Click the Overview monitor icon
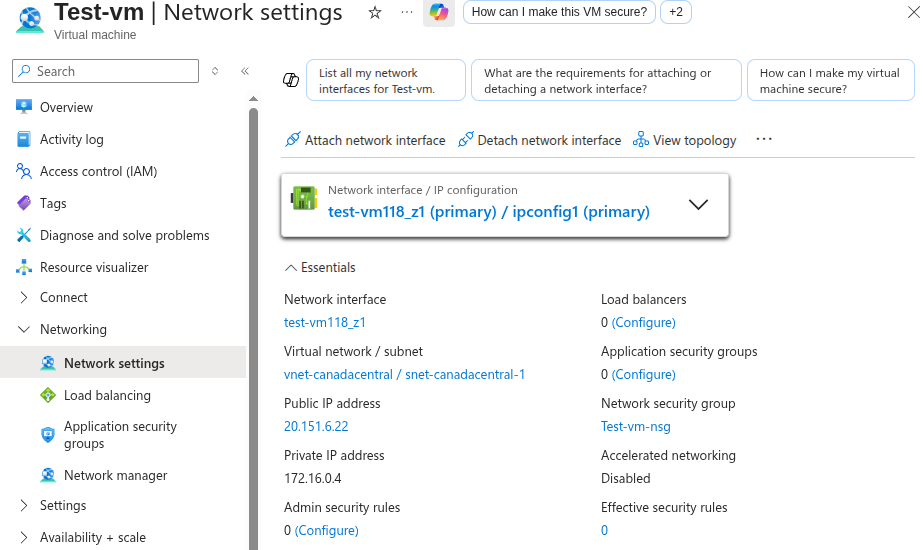Viewport: 923px width, 550px height. click(x=24, y=107)
